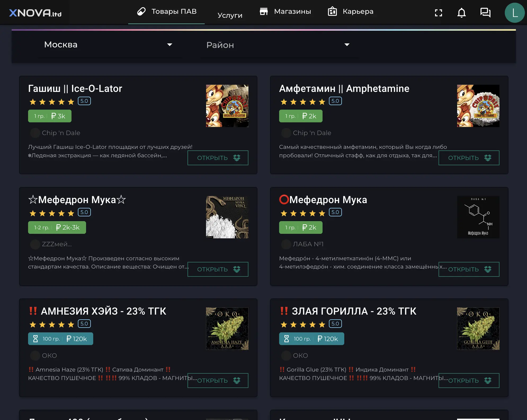Click the XNOVA.ltd logo
This screenshot has height=420, width=527.
pos(35,13)
